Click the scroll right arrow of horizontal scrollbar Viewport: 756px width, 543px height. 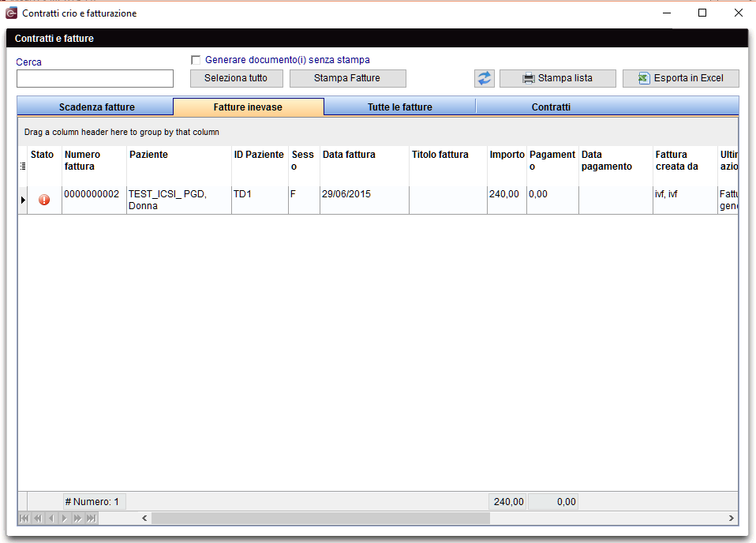732,519
